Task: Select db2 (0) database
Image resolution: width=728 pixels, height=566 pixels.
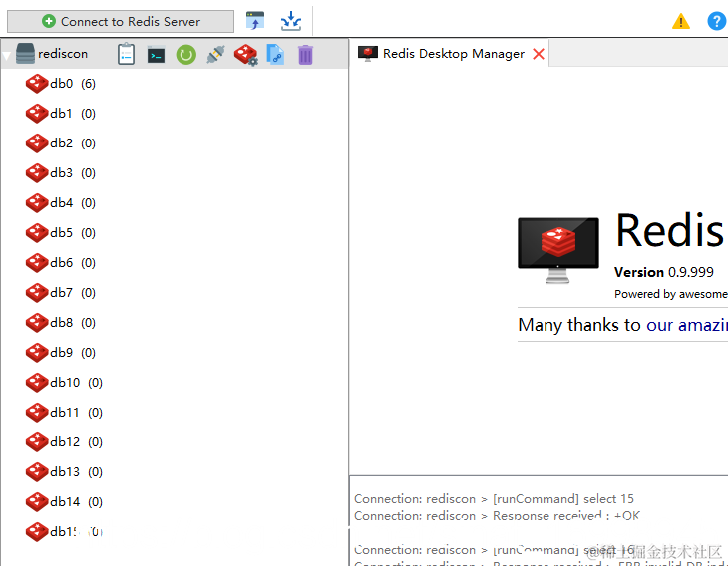Action: pyautogui.click(x=61, y=143)
